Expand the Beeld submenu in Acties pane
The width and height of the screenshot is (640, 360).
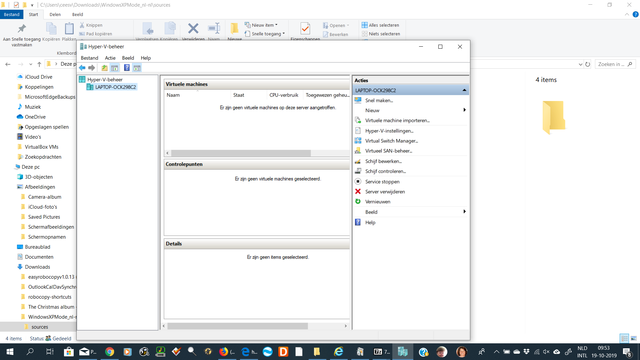(464, 212)
